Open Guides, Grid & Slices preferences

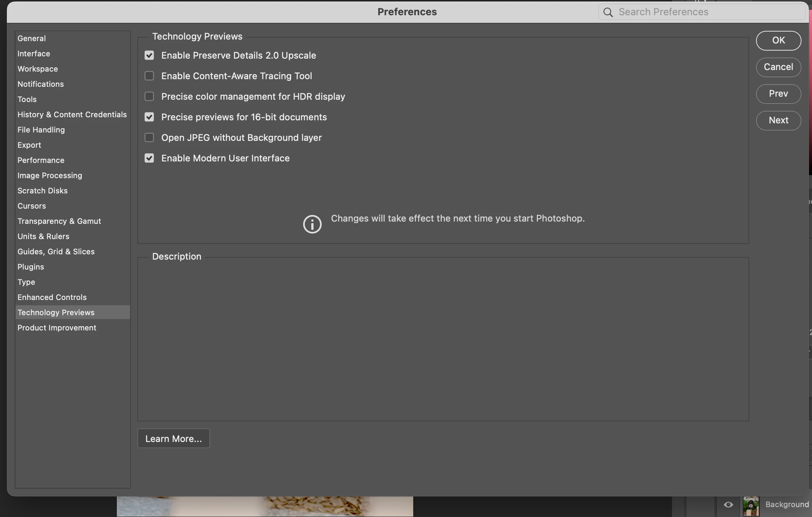(x=73, y=252)
